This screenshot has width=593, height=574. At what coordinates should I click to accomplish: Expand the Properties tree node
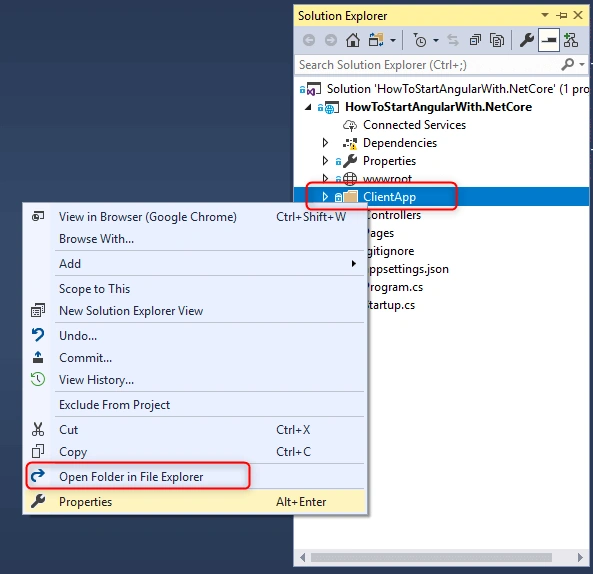pos(325,161)
